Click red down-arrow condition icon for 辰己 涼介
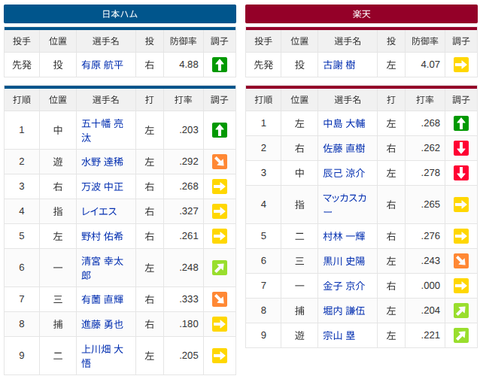The height and width of the screenshot is (379, 480). (461, 173)
